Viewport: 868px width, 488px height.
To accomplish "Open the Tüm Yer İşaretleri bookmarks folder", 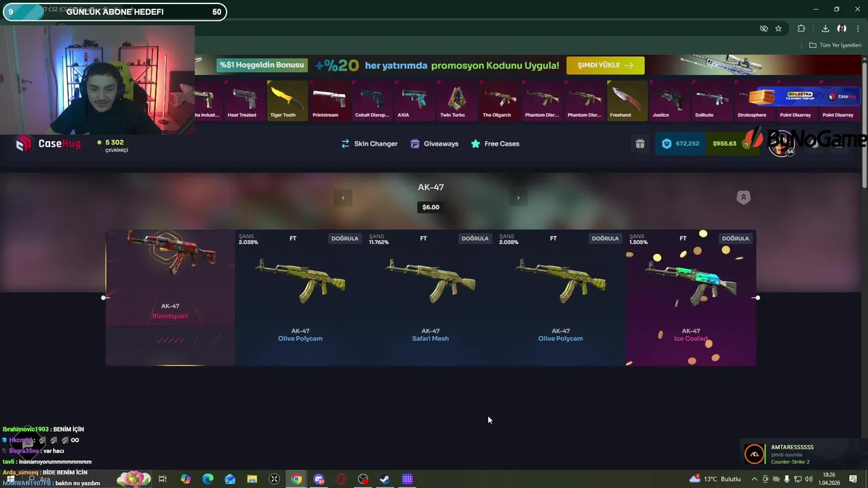I will click(835, 45).
